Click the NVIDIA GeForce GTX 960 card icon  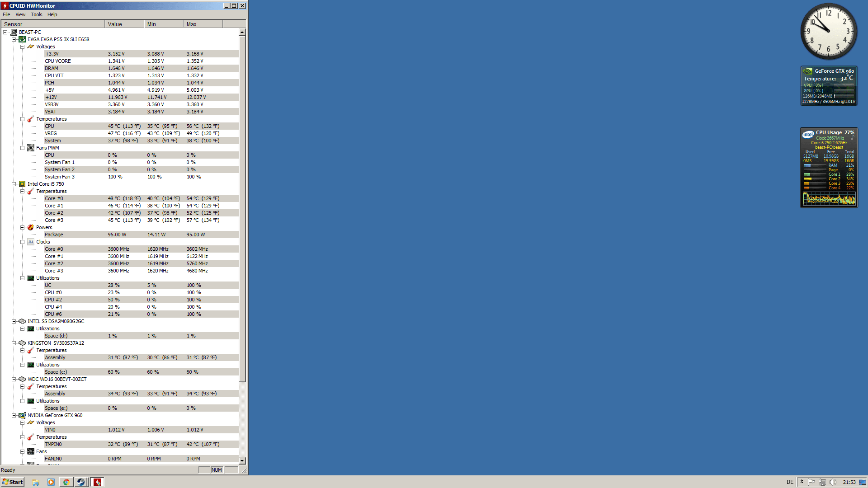coord(22,415)
